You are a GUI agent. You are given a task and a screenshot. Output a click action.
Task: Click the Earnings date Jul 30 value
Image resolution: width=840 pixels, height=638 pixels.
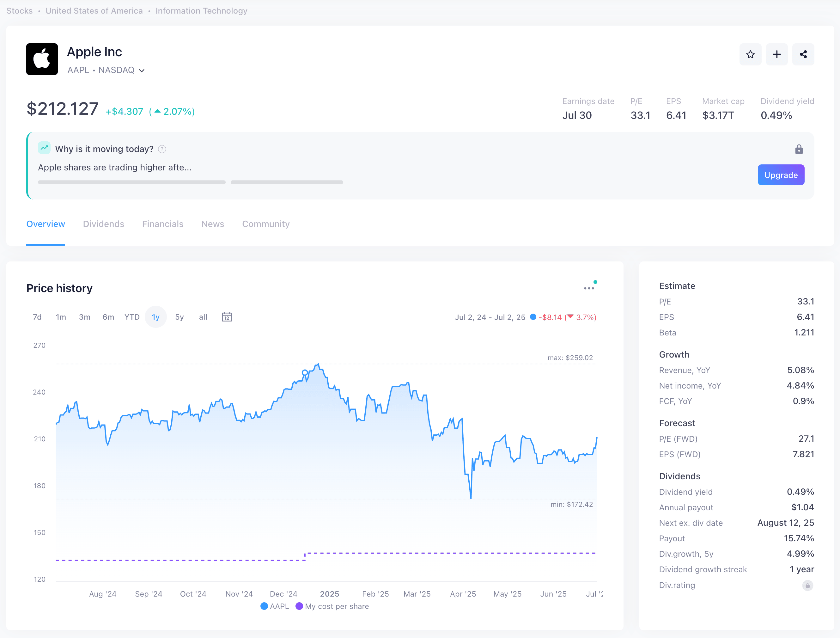(577, 115)
